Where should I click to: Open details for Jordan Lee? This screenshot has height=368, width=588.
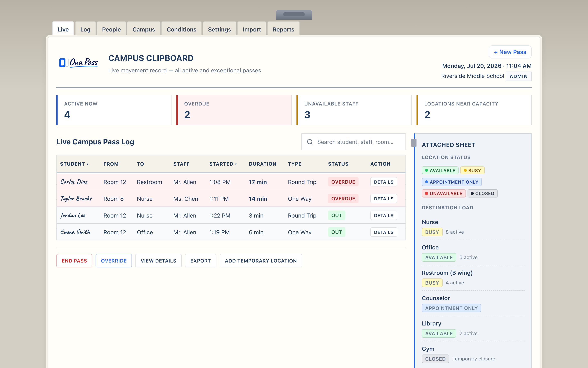pos(384,215)
